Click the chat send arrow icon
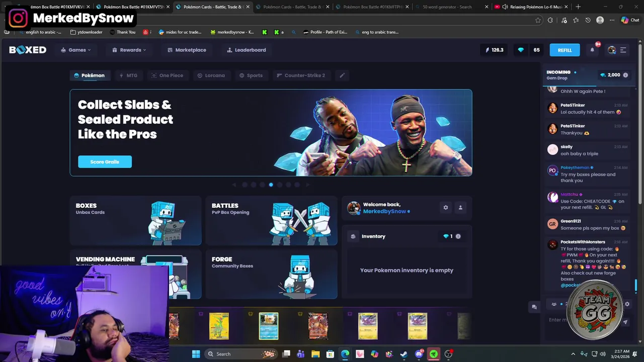644x362 pixels. point(625,322)
